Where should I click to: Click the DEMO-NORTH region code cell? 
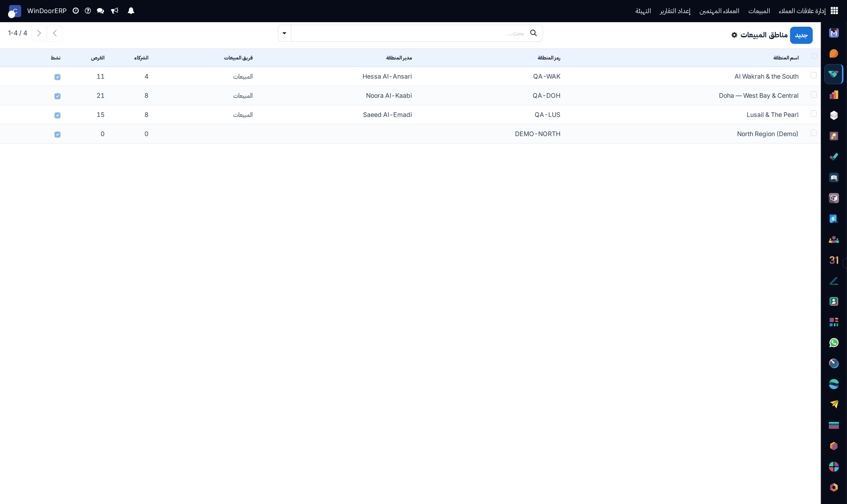537,134
